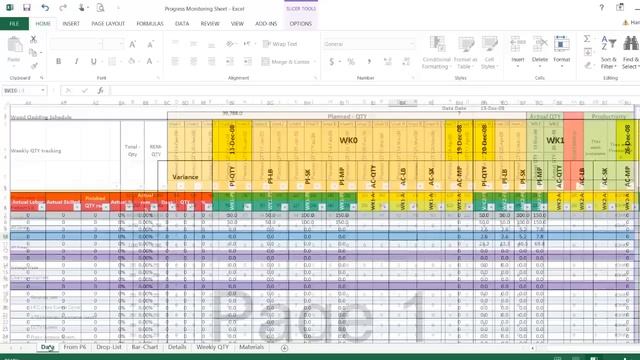The width and height of the screenshot is (640, 360).
Task: Toggle underline formatting
Action: [x=93, y=61]
